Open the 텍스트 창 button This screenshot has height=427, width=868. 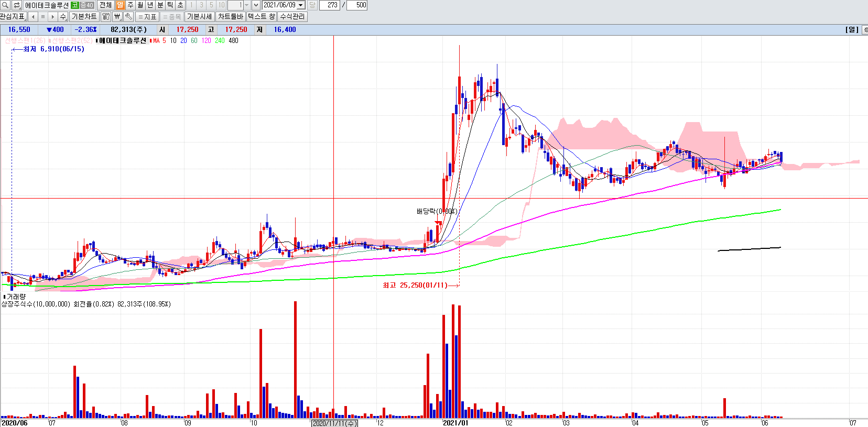(x=262, y=17)
